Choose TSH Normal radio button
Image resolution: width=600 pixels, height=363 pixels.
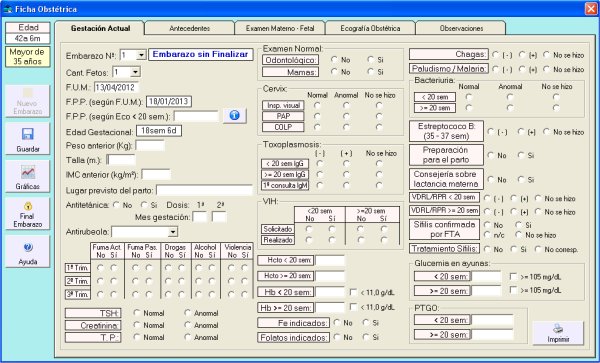(137, 313)
